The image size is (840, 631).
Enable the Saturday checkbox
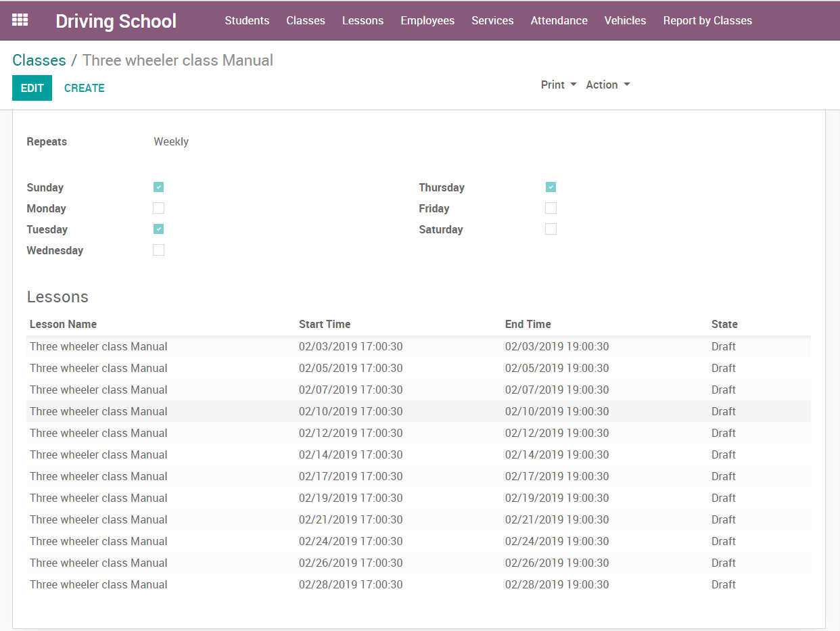551,229
